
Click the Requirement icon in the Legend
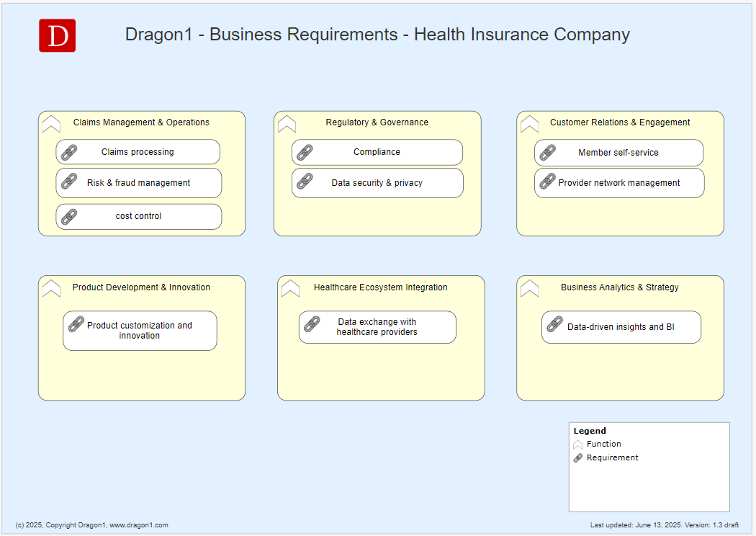tap(577, 458)
